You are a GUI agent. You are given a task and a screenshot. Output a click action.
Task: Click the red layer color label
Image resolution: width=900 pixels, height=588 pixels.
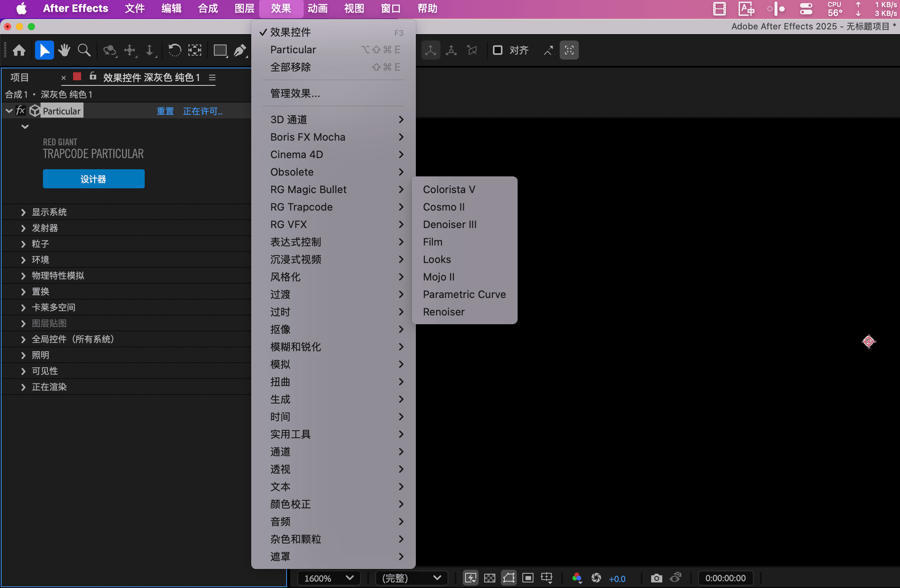[x=77, y=76]
